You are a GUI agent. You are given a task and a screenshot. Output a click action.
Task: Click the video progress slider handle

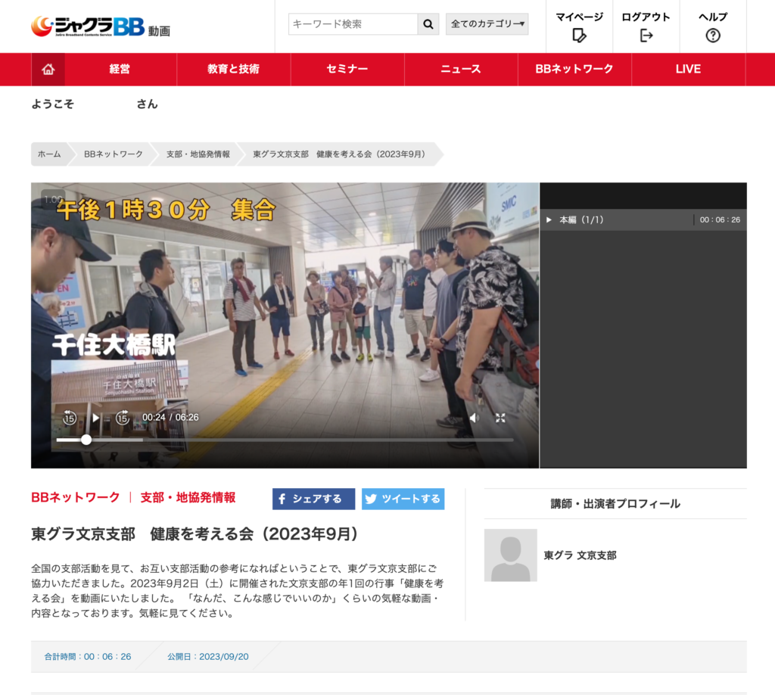coord(86,440)
